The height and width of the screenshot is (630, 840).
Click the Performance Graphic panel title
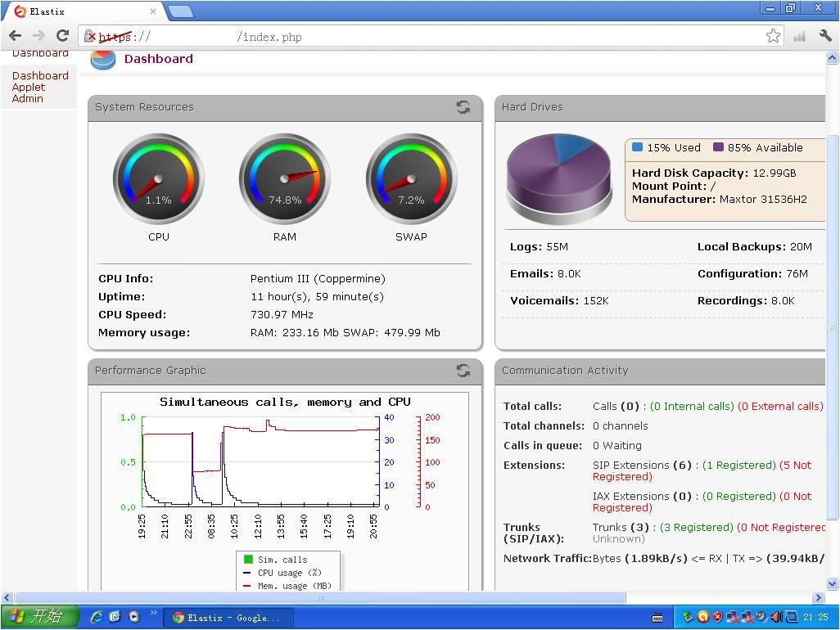tap(150, 370)
